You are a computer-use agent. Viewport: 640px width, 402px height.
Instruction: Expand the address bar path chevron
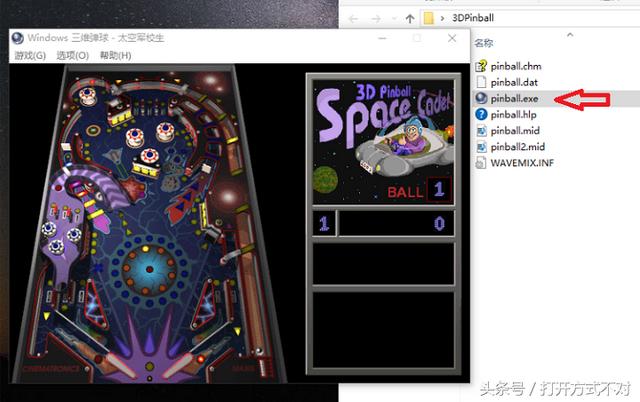pos(442,18)
